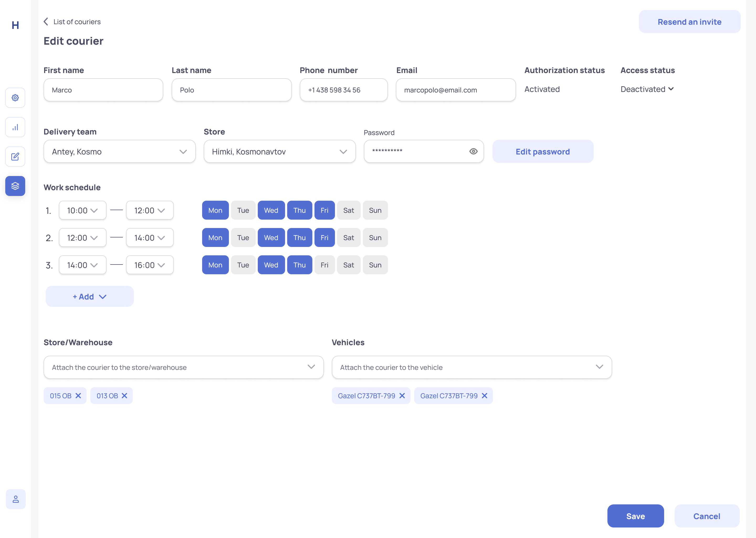
Task: Expand the Attach courier to store/warehouse dropdown
Action: coord(184,367)
